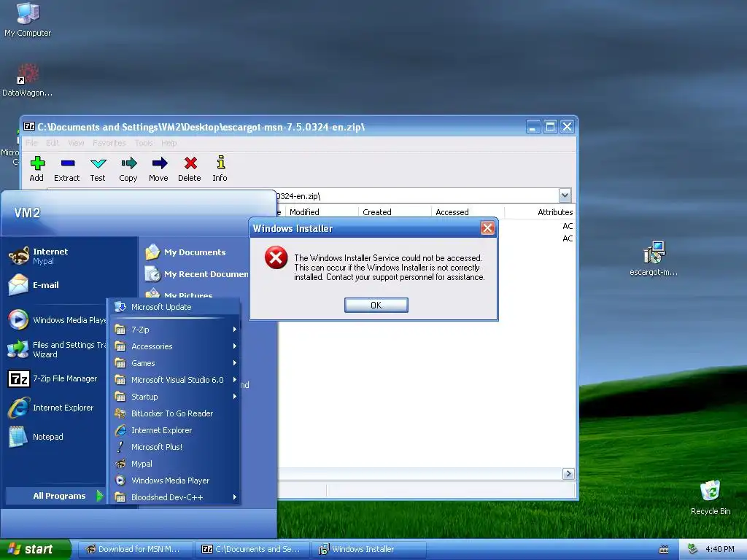Expand the 7-Zip programs folder
This screenshot has height=560, width=747.
pos(174,330)
